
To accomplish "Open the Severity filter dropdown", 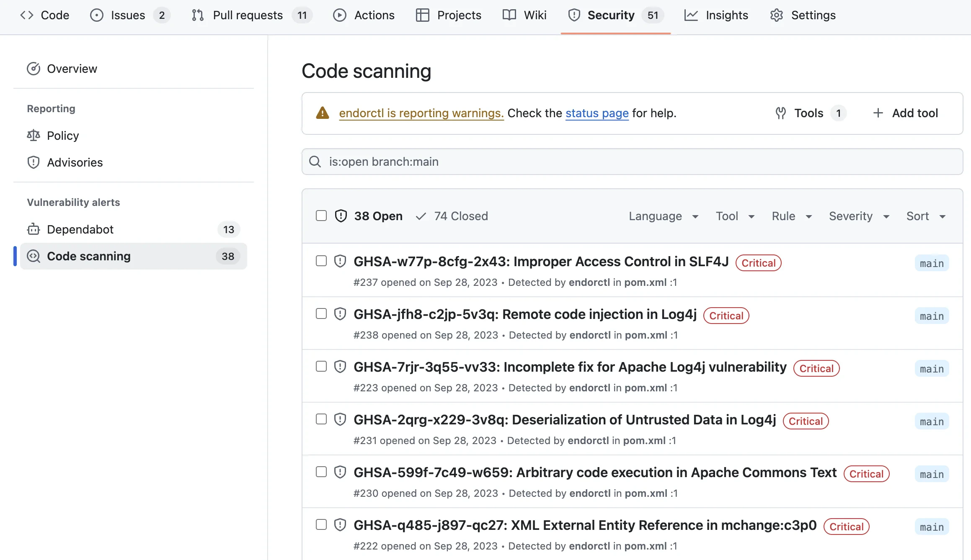I will point(858,216).
